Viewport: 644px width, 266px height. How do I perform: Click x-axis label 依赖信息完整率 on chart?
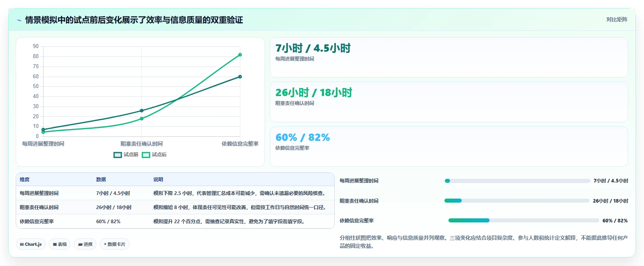point(240,144)
